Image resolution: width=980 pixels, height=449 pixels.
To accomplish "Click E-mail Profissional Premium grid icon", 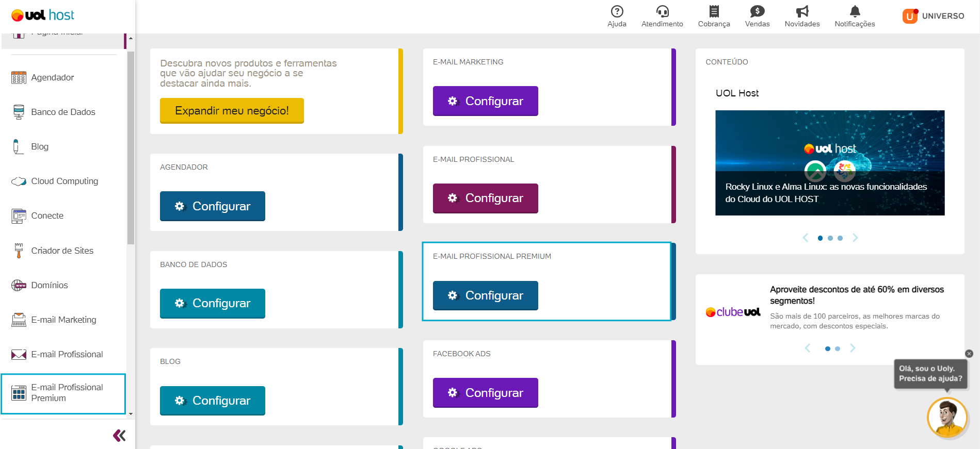I will coord(19,393).
